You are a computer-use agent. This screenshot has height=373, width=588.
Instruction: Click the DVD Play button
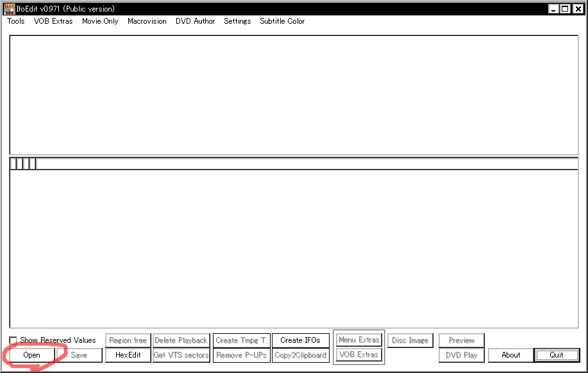tap(462, 355)
